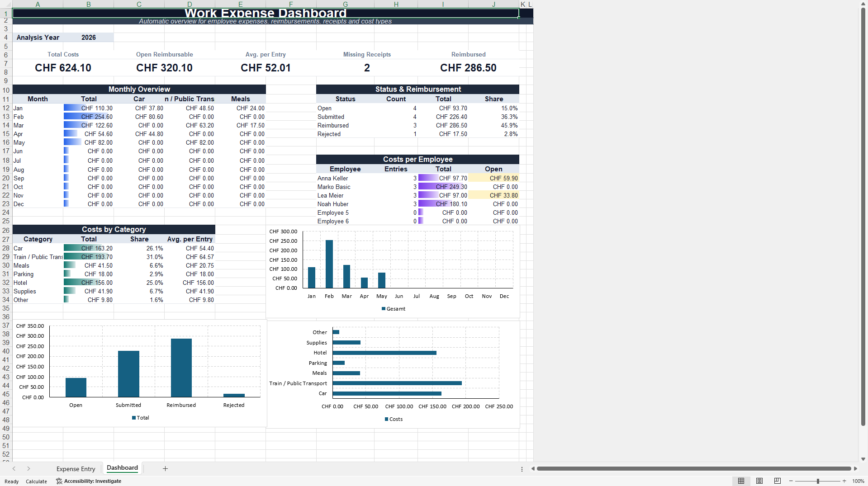The image size is (868, 486).
Task: Select Lea Meier open CHF 33.80
Action: [493, 195]
